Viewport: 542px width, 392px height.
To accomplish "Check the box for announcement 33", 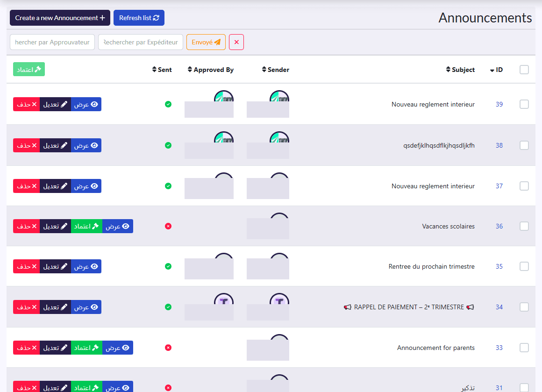I will coord(524,348).
